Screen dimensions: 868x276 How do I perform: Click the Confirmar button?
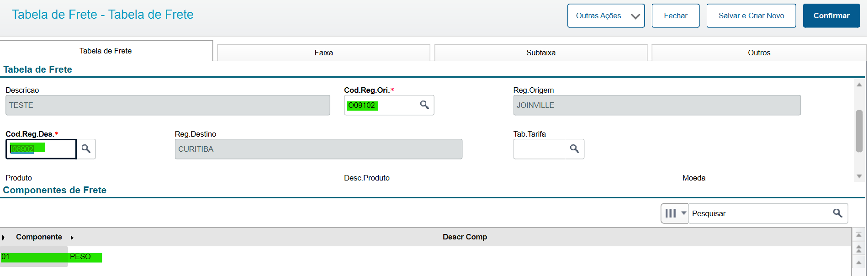831,16
